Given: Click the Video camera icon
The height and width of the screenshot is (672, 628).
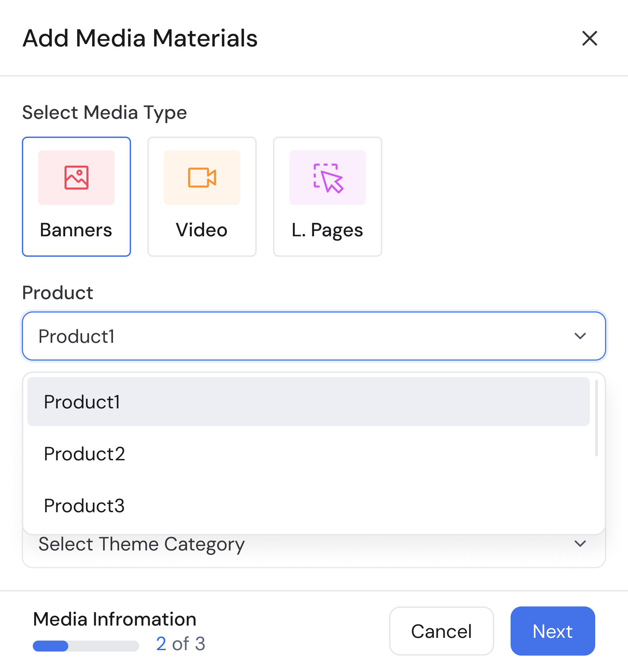Looking at the screenshot, I should [202, 178].
